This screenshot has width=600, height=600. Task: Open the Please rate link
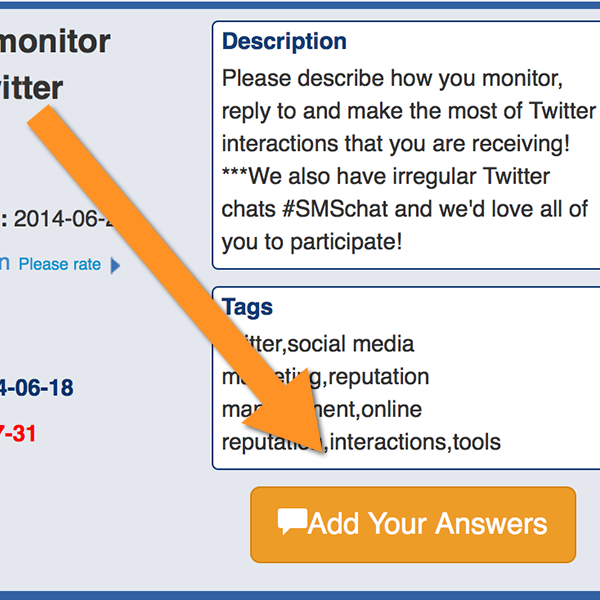click(60, 264)
